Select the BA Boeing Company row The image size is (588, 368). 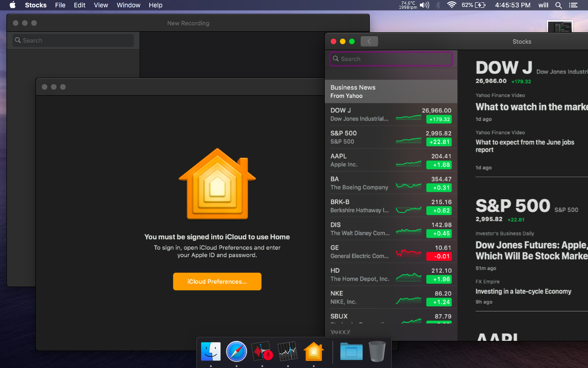point(391,183)
